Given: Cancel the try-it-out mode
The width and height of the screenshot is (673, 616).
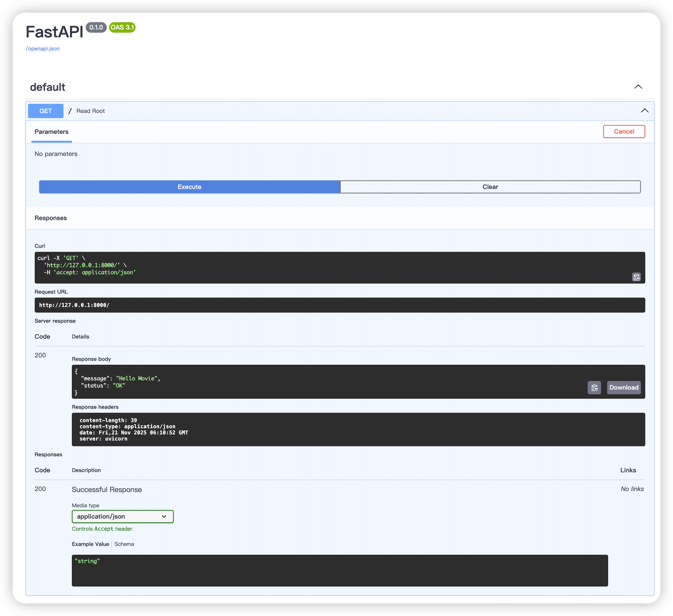Looking at the screenshot, I should (x=624, y=132).
